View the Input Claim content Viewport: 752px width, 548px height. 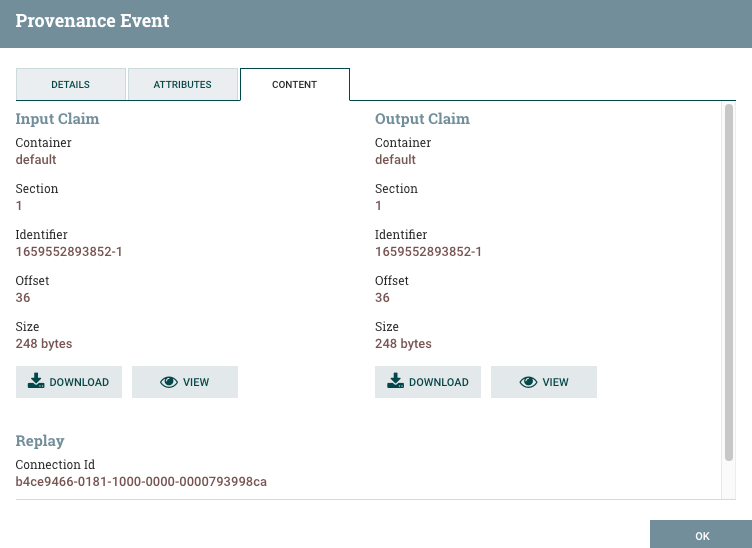pyautogui.click(x=185, y=382)
